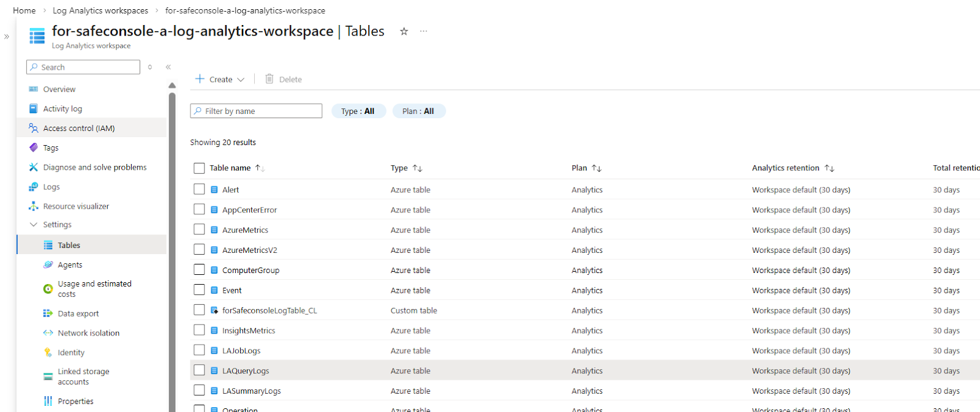Click the Tags icon in the sidebar

point(34,148)
